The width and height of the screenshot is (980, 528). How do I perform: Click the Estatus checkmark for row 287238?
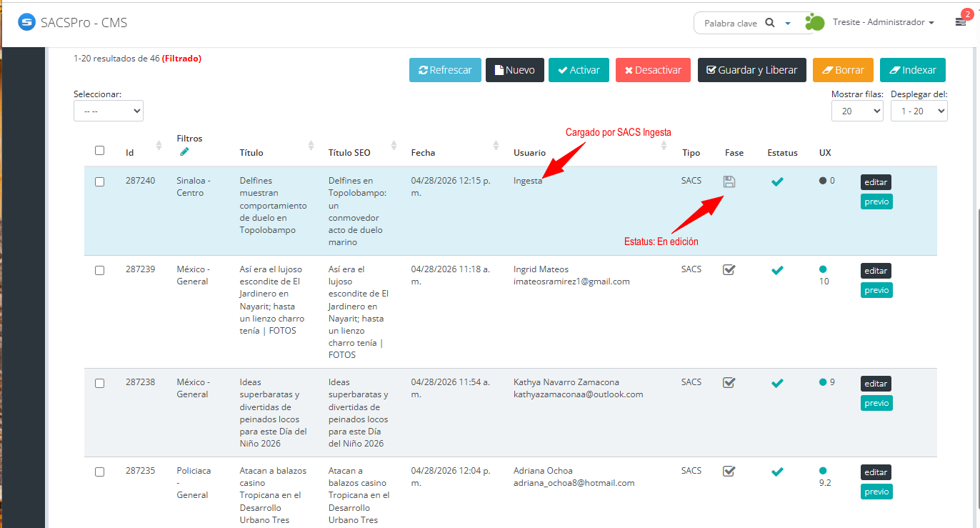[x=777, y=382]
